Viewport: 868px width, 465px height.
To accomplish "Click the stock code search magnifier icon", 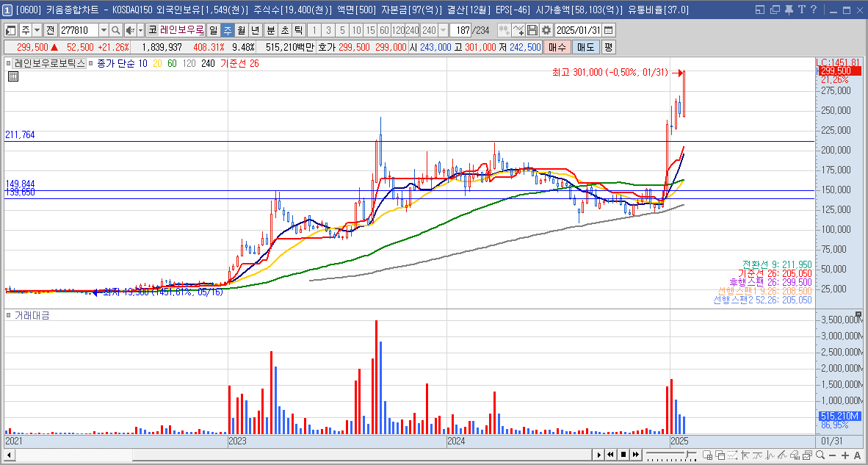I will tap(116, 30).
